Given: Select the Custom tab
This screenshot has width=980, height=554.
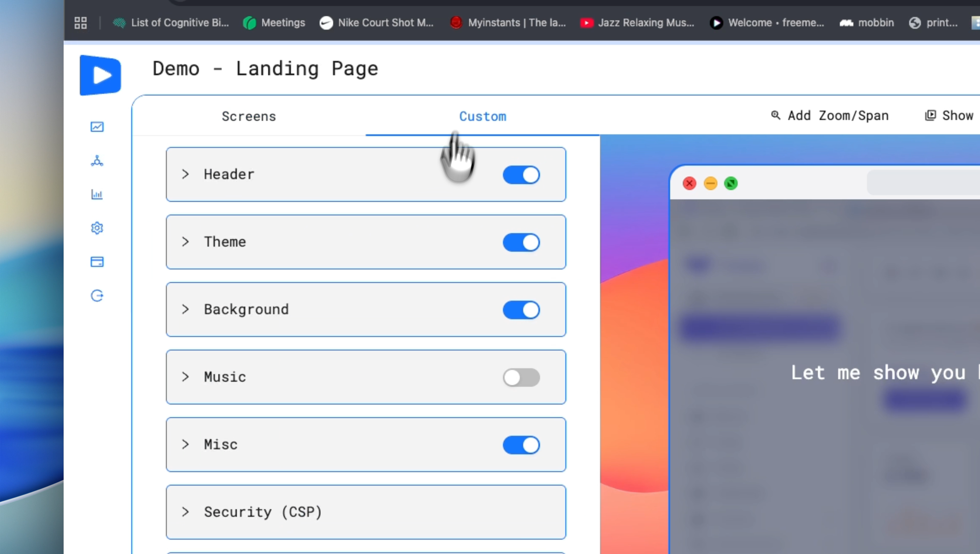Looking at the screenshot, I should [x=483, y=116].
